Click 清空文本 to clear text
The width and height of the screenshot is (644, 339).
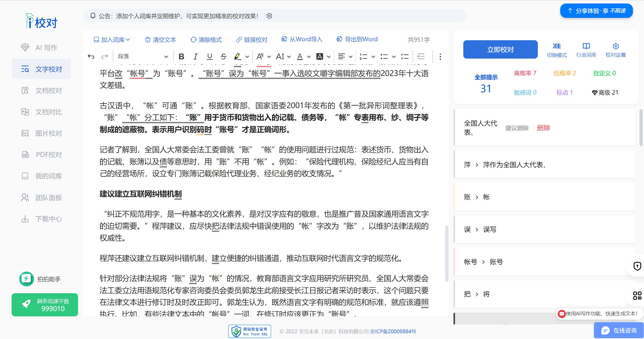[x=161, y=40]
